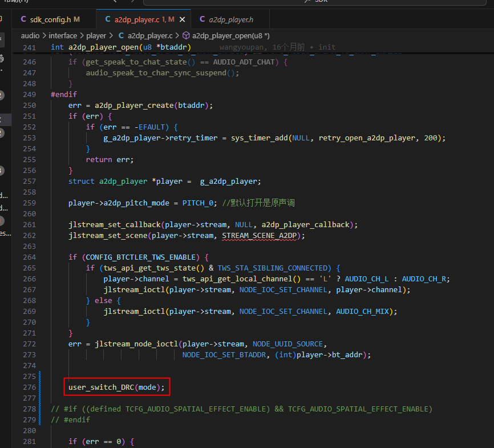Image resolution: width=494 pixels, height=448 pixels.
Task: Jump to sticky header line int a2dp_player_open
Action: coord(121,47)
